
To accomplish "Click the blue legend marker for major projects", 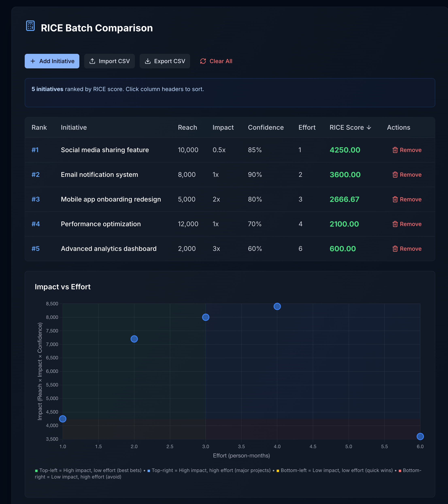I will [148, 470].
